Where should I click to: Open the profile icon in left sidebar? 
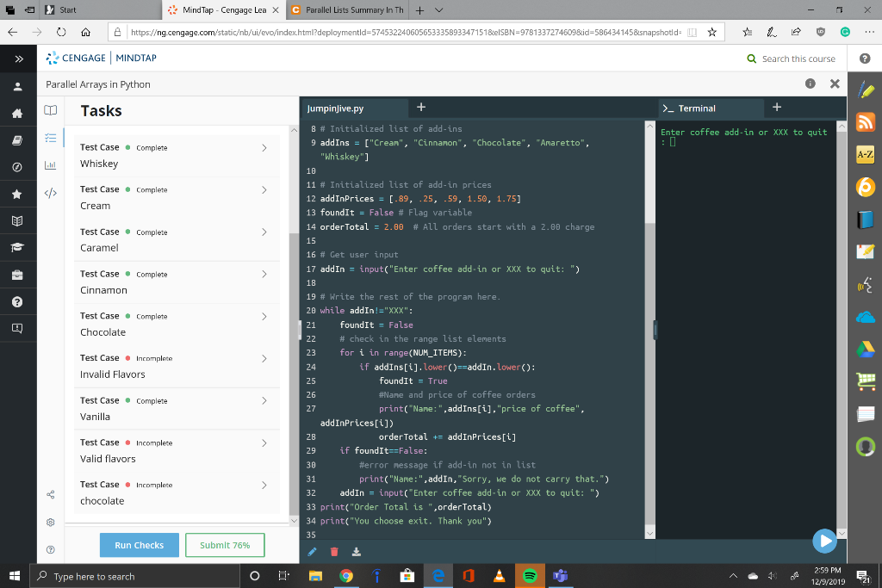17,86
